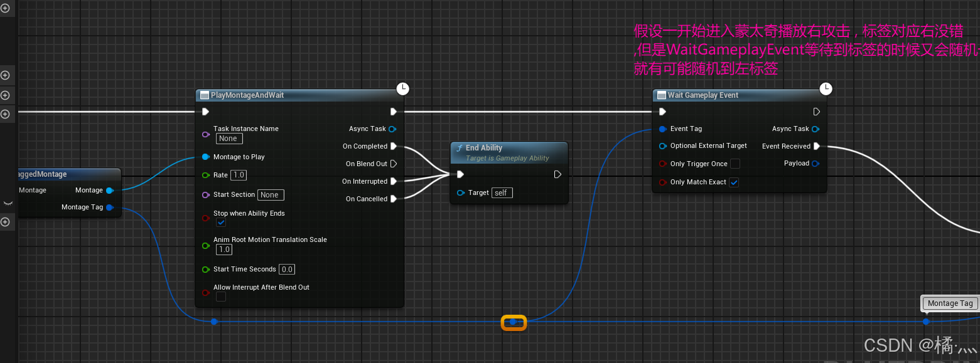
Task: Click the Rate 1.0 value field
Action: click(x=239, y=175)
